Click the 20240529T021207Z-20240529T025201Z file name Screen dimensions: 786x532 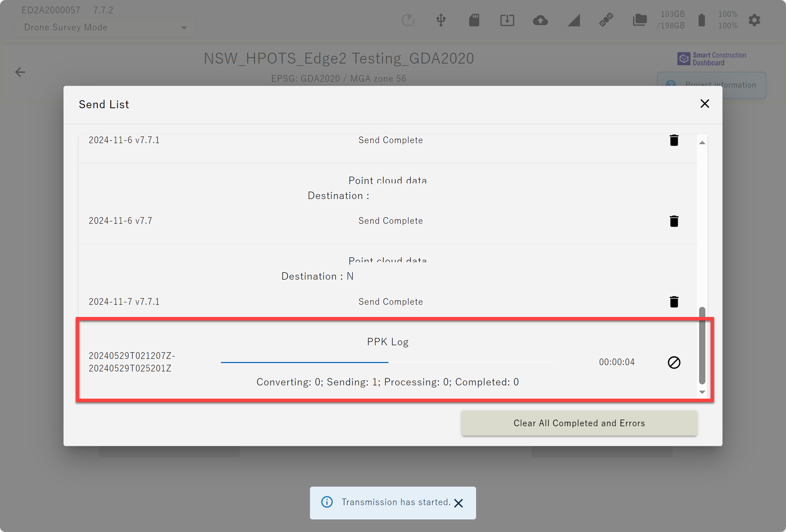[132, 362]
